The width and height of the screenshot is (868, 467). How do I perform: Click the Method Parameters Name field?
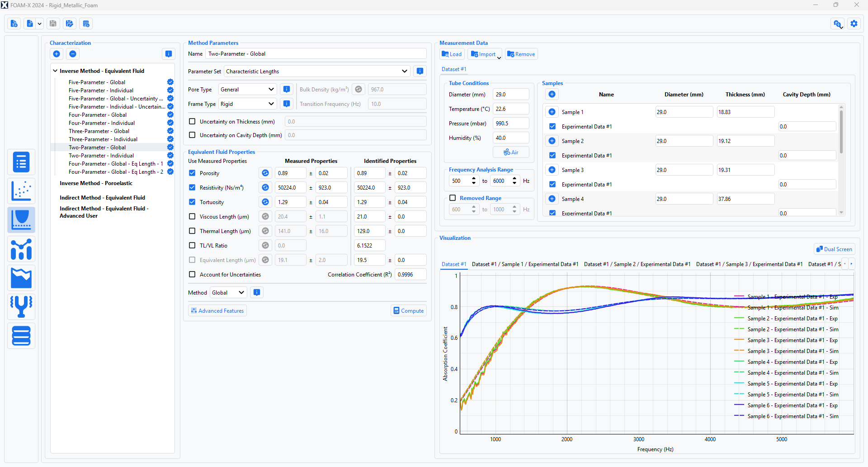click(x=316, y=54)
